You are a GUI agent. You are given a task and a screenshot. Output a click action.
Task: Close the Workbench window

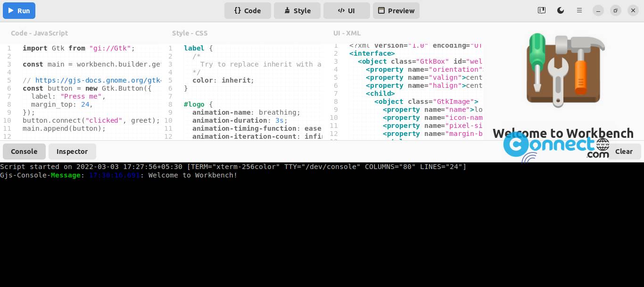[633, 10]
